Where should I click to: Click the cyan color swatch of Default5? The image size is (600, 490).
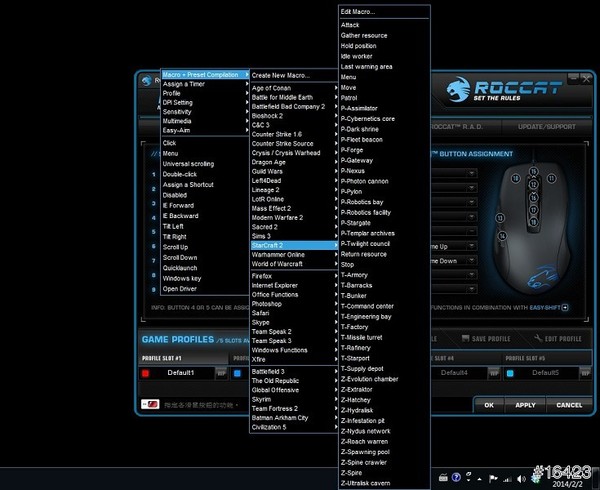pos(510,373)
